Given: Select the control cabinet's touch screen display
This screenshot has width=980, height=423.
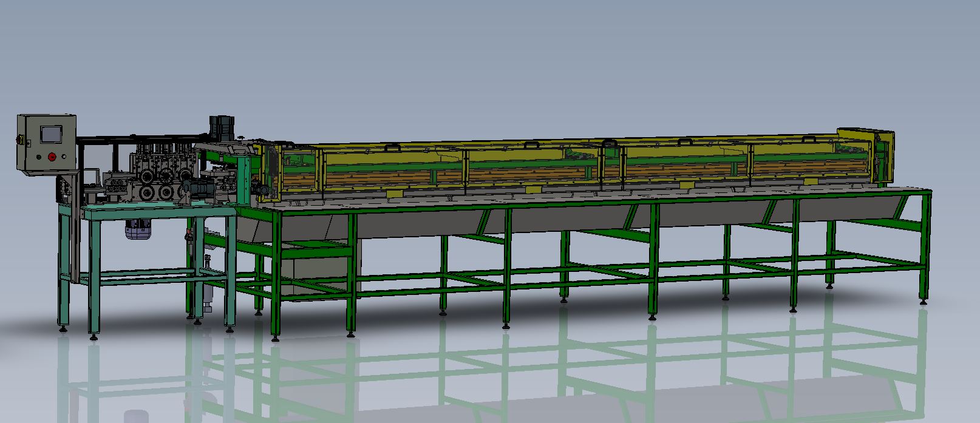Looking at the screenshot, I should pos(50,134).
